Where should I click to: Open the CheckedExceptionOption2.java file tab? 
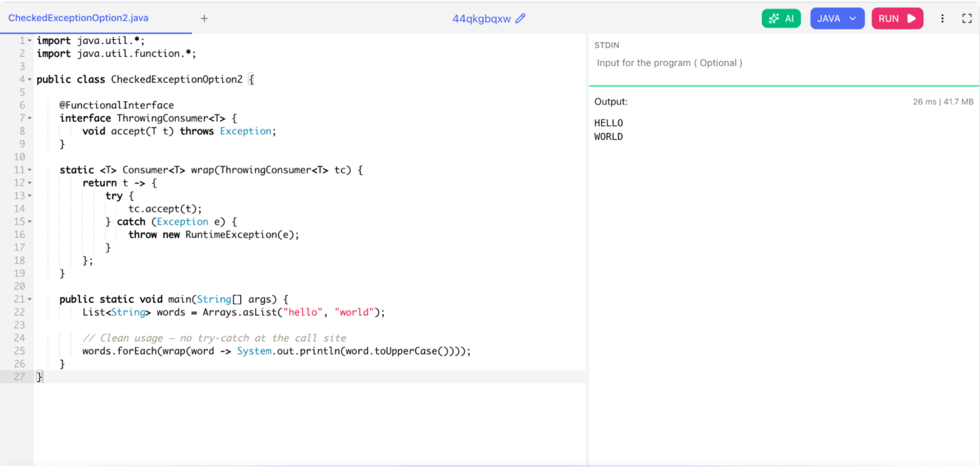[78, 18]
